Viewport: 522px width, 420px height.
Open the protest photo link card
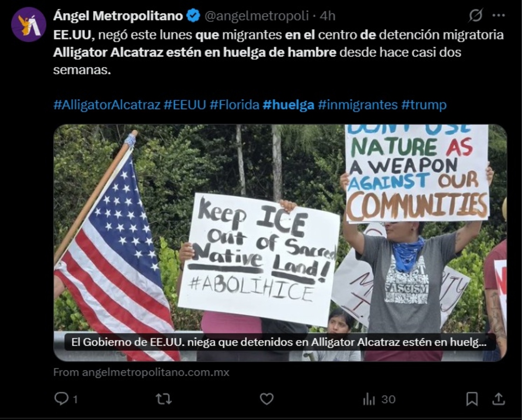coord(280,243)
